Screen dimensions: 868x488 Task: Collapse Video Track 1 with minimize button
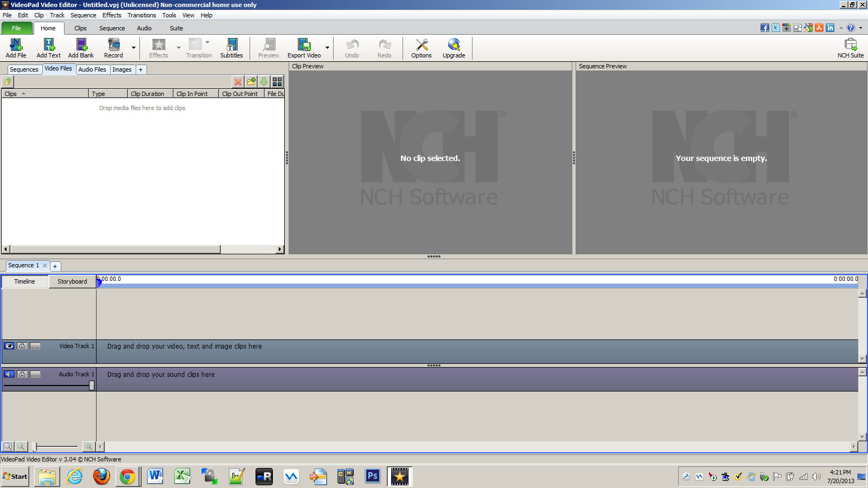(35, 346)
